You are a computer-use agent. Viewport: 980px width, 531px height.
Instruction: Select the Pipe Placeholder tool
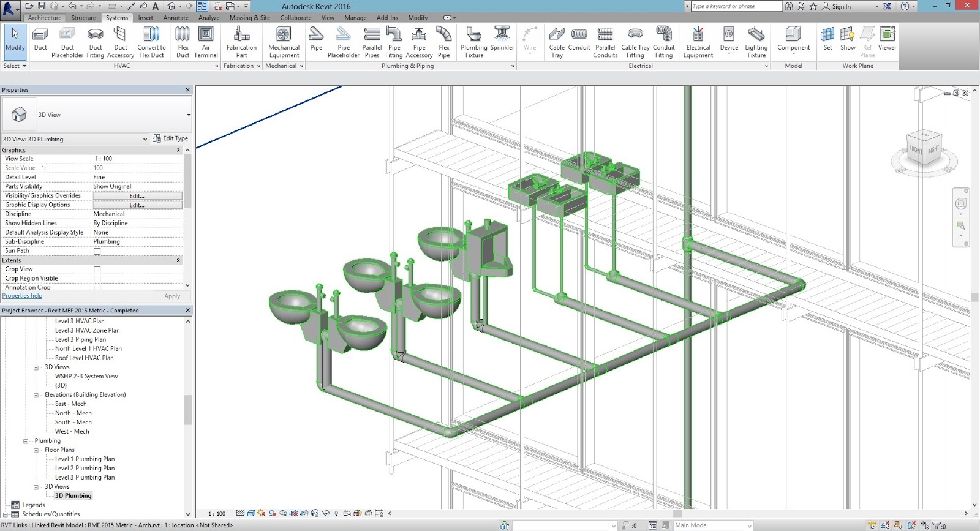coord(344,42)
